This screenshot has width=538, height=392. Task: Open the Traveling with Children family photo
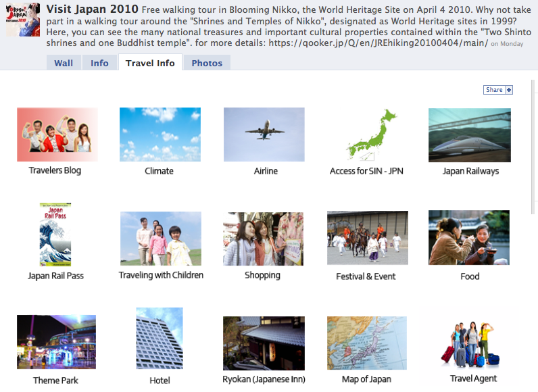coord(161,239)
